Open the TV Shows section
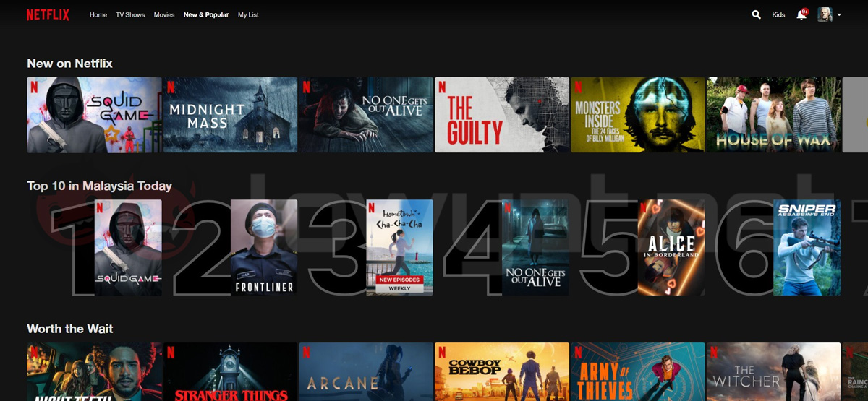Image resolution: width=868 pixels, height=401 pixels. pos(130,14)
